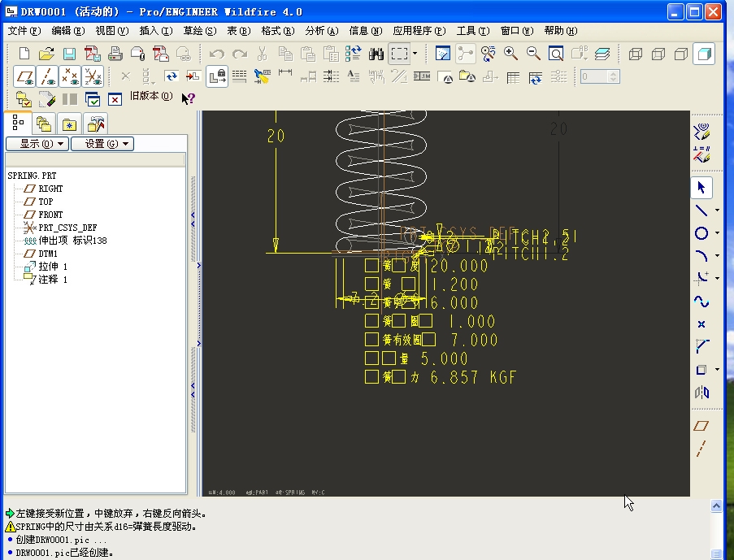Expand the use edge tool flyout arrow

click(x=717, y=370)
